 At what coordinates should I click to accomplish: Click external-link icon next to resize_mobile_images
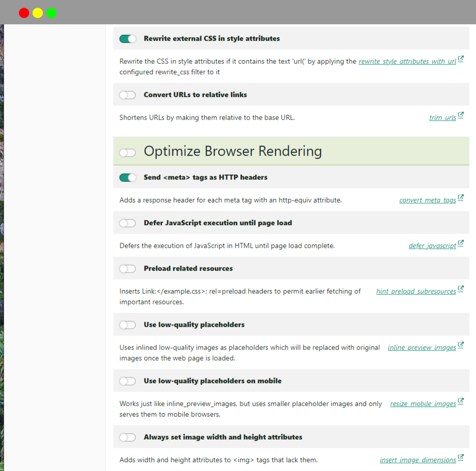(x=460, y=401)
